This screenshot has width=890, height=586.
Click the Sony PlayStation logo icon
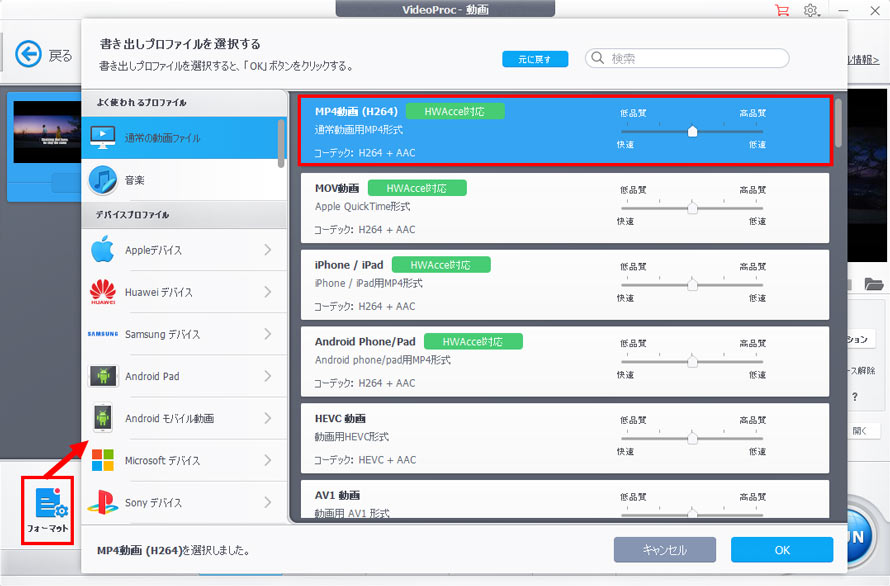click(x=103, y=503)
